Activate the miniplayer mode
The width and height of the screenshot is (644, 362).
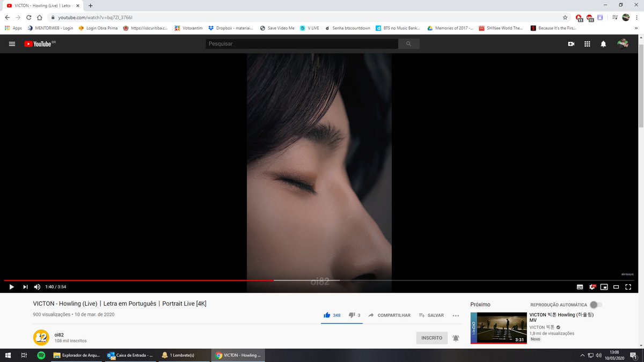point(604,287)
